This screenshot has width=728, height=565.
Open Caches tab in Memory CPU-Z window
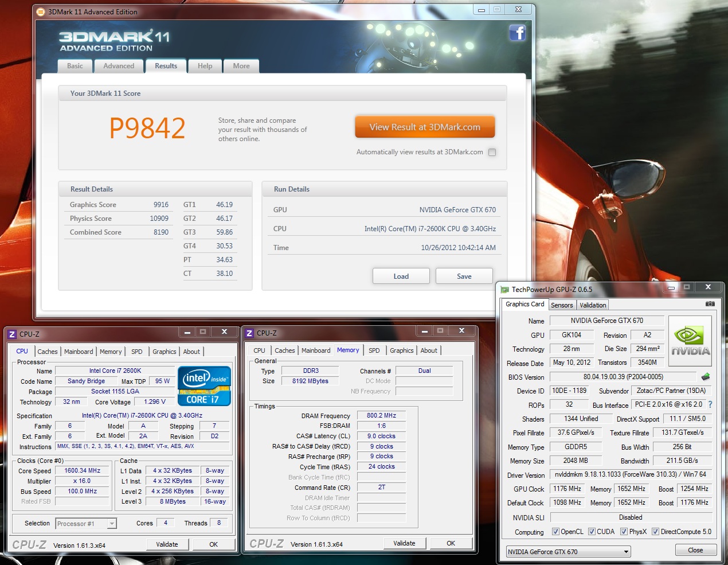click(285, 350)
